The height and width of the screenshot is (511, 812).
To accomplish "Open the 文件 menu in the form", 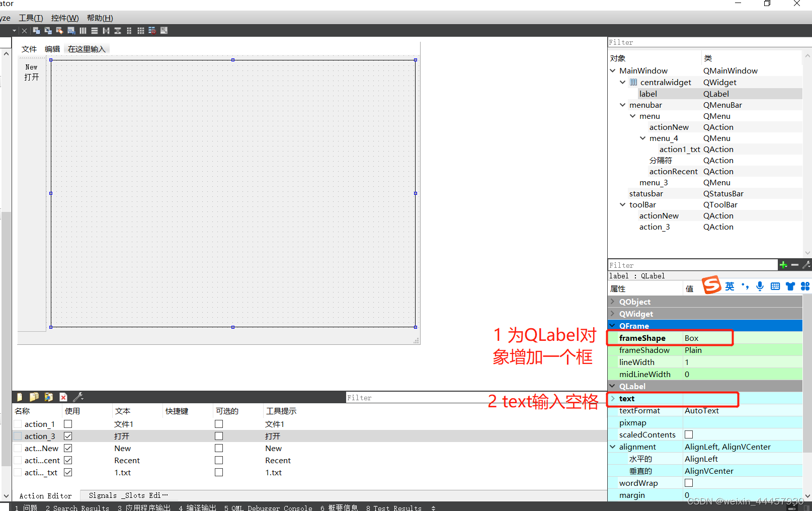I will tap(29, 49).
